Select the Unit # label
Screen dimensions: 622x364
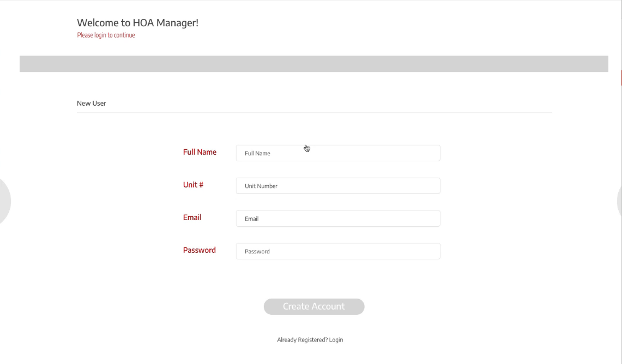coord(194,185)
